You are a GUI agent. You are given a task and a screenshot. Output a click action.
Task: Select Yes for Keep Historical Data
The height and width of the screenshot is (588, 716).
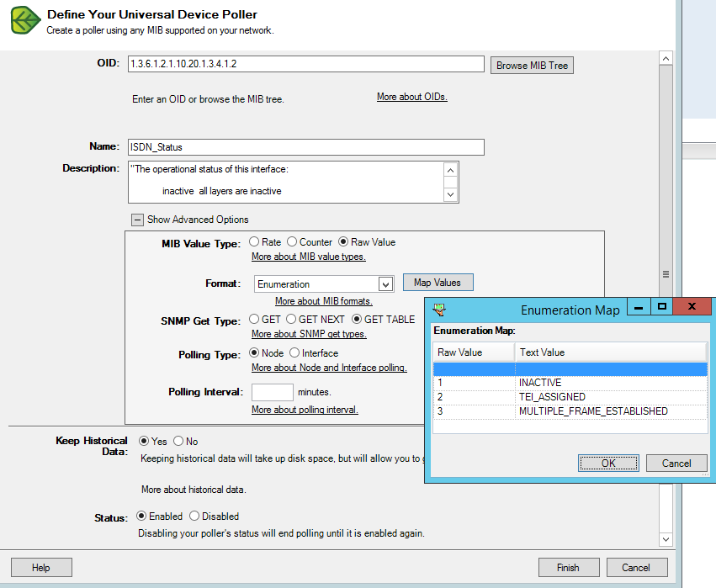click(144, 441)
